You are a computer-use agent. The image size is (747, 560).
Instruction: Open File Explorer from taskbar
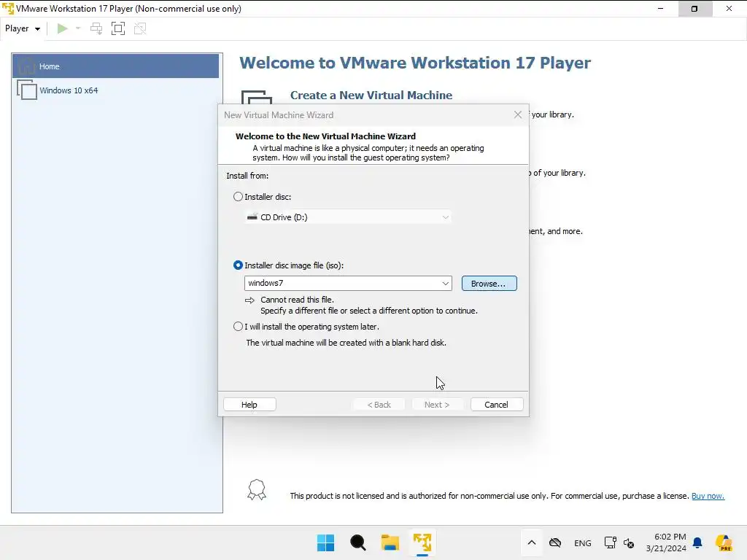point(390,542)
